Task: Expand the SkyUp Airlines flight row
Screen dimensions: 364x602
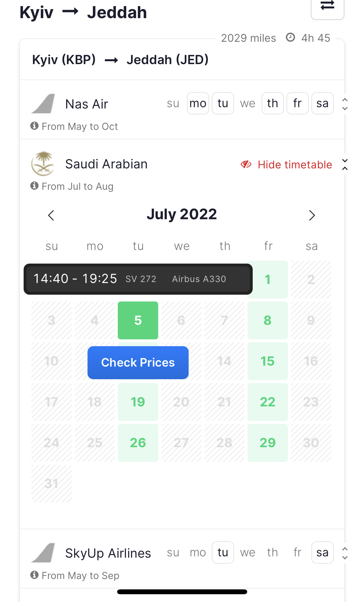Action: (x=345, y=553)
